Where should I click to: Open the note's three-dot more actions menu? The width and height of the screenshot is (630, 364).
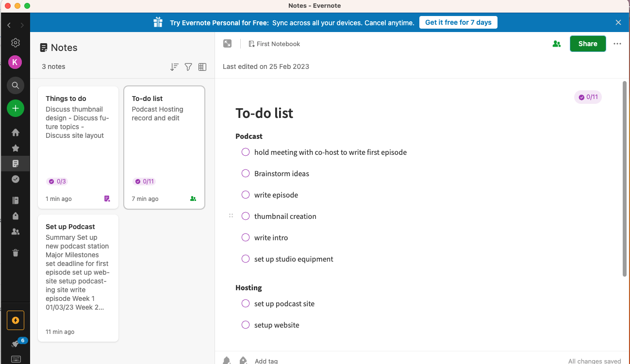pos(617,44)
